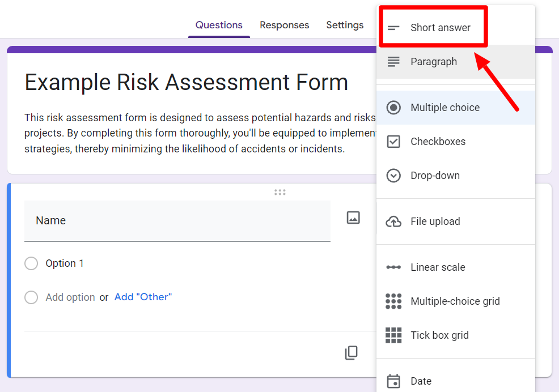
Task: Edit the Option 1 label text
Action: point(65,263)
